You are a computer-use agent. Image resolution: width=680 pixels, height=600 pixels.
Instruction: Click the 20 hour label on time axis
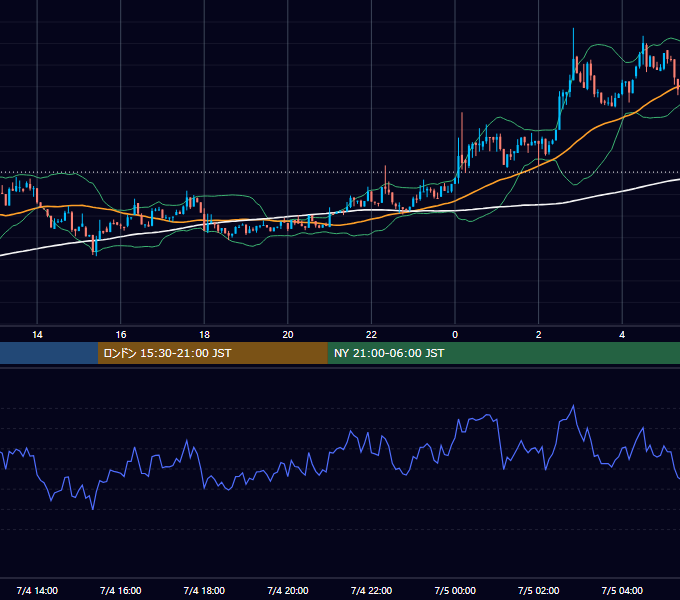click(x=288, y=335)
